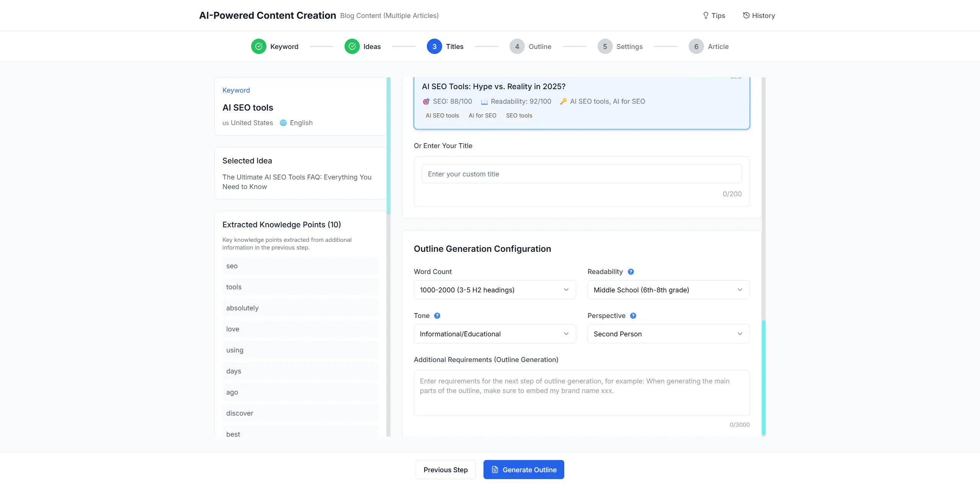Click the Tone help question icon

tap(437, 316)
